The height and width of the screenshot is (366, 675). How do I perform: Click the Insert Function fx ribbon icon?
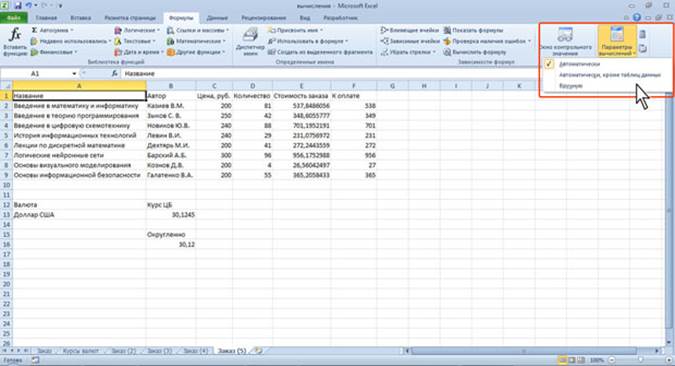(15, 42)
